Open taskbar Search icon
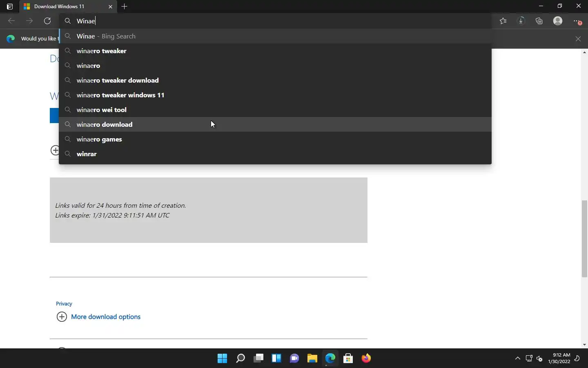 [x=241, y=358]
